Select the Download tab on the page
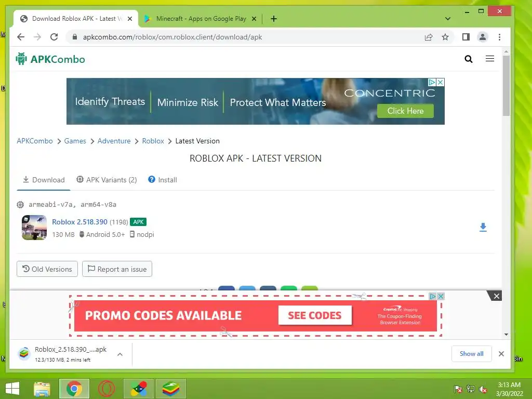Viewport: 532px width, 399px height. click(x=44, y=180)
